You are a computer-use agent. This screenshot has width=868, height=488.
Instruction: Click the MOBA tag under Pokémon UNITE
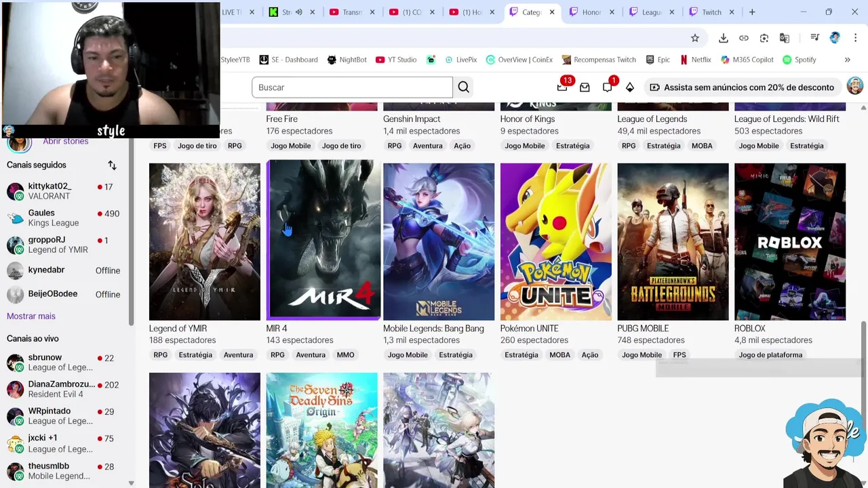(x=559, y=355)
